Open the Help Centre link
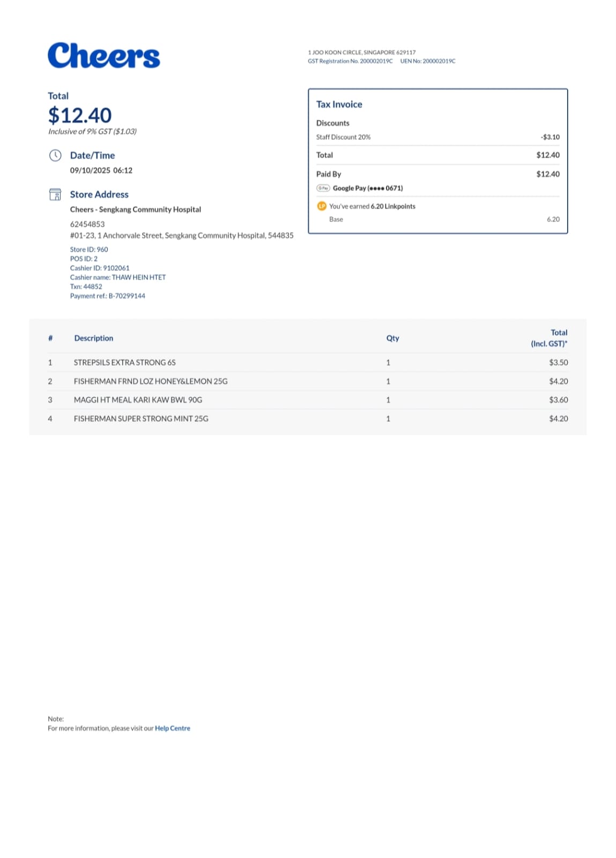Image resolution: width=616 pixels, height=858 pixels. (173, 728)
